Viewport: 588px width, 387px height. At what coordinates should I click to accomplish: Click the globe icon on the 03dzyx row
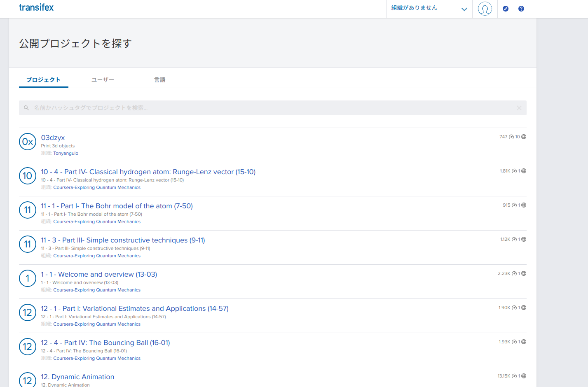(524, 137)
